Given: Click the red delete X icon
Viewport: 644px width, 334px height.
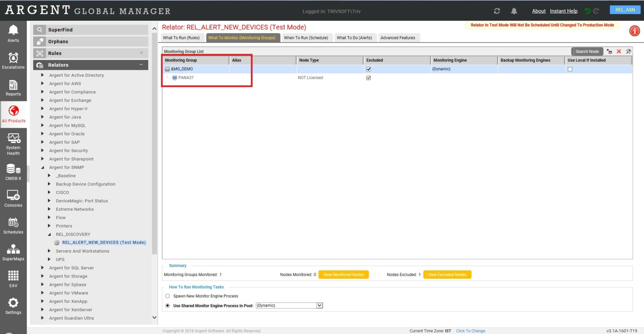Looking at the screenshot, I should coord(619,51).
